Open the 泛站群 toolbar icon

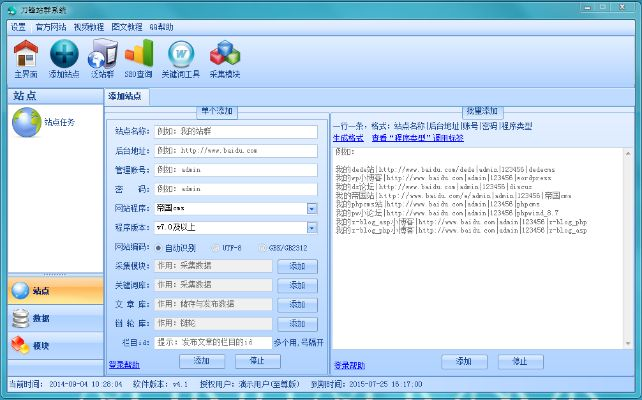(101, 58)
